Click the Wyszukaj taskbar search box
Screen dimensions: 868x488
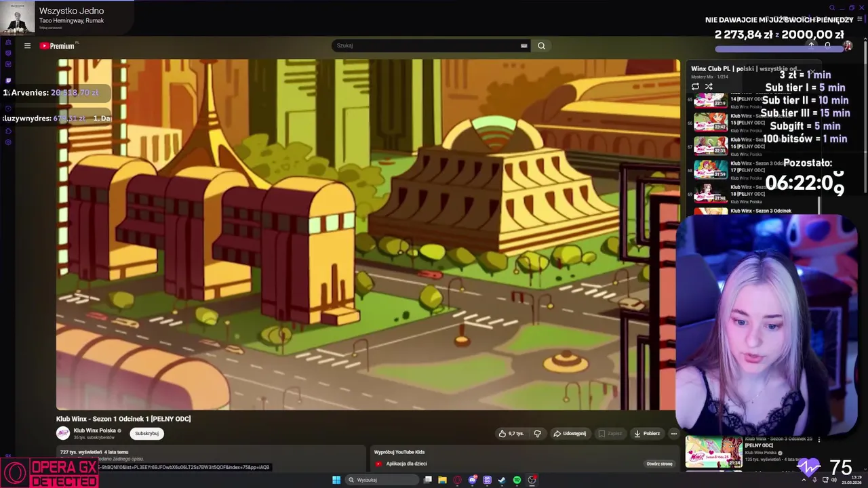pyautogui.click(x=382, y=480)
